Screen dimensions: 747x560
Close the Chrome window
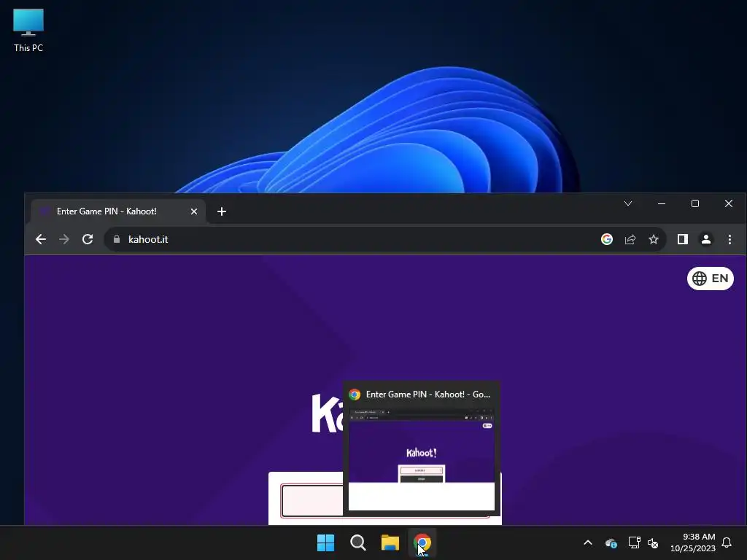pos(729,203)
